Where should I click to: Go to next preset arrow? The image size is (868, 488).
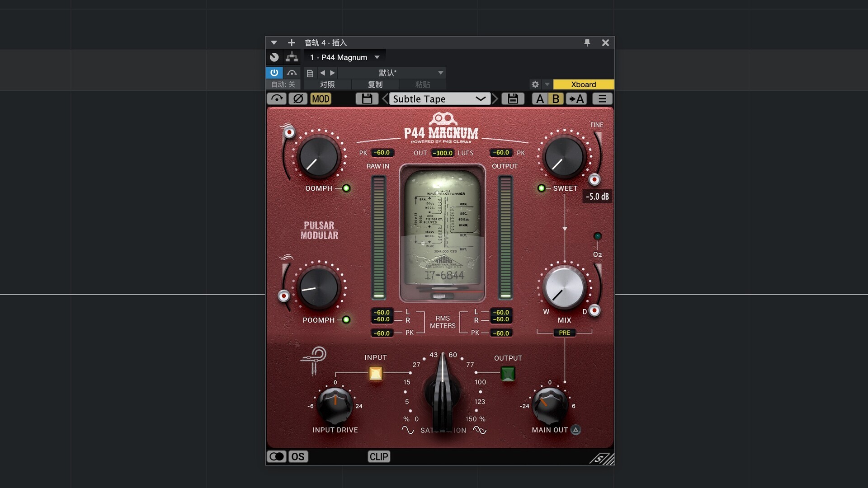pos(495,99)
